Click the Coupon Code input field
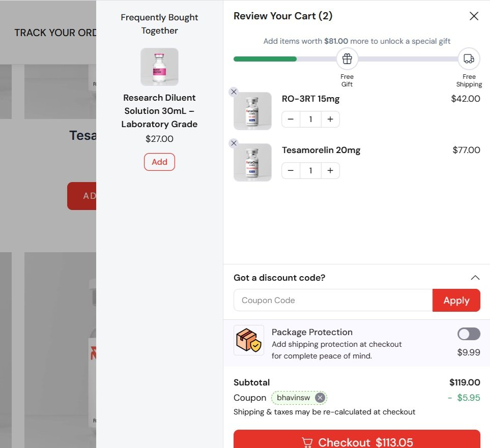Screen dimensions: 490x448 pos(333,300)
